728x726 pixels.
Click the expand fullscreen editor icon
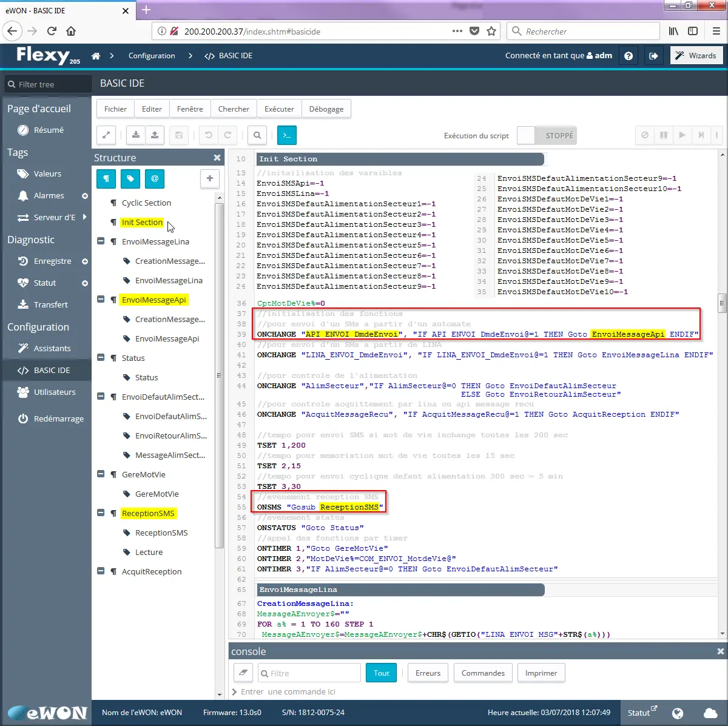[x=106, y=135]
